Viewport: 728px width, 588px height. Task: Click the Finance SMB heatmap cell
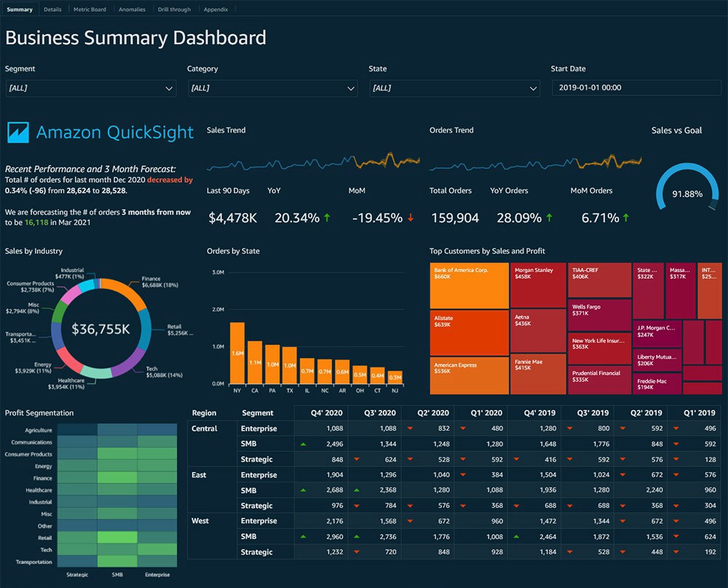[x=117, y=477]
